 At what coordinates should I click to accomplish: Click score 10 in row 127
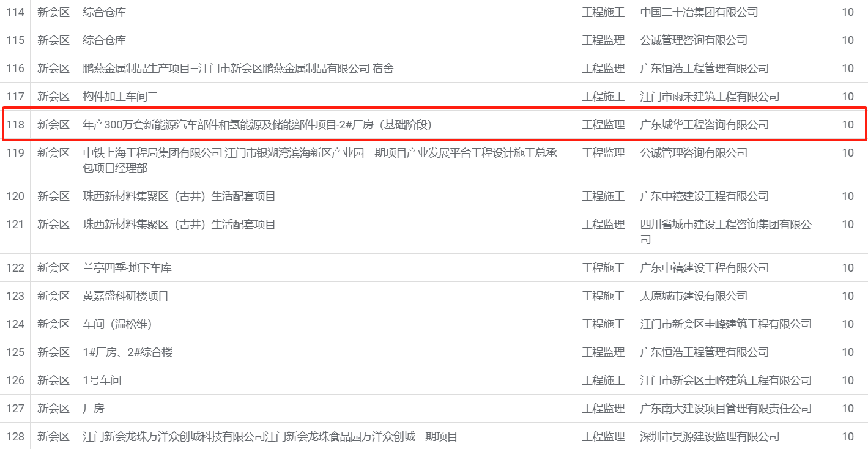click(x=847, y=409)
